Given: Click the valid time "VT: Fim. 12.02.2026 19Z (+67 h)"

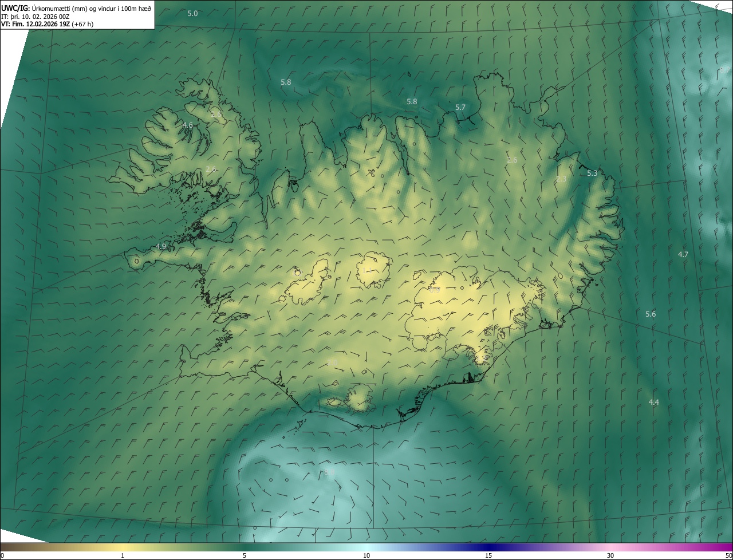Looking at the screenshot, I should point(47,25).
